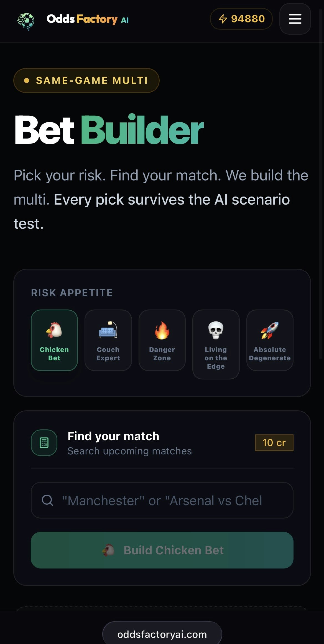Click the calculator icon beside Find your match

click(x=44, y=443)
